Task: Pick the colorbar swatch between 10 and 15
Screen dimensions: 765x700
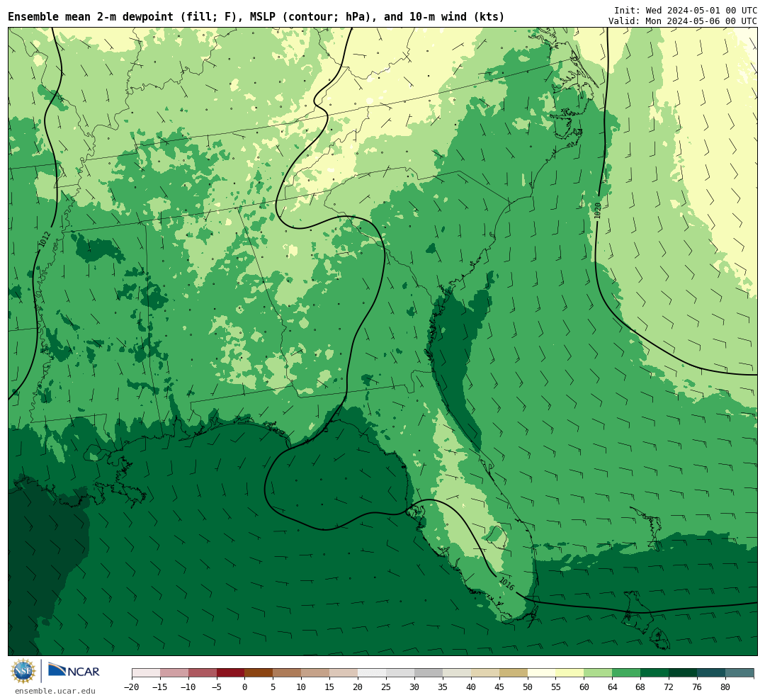Action: [x=316, y=673]
